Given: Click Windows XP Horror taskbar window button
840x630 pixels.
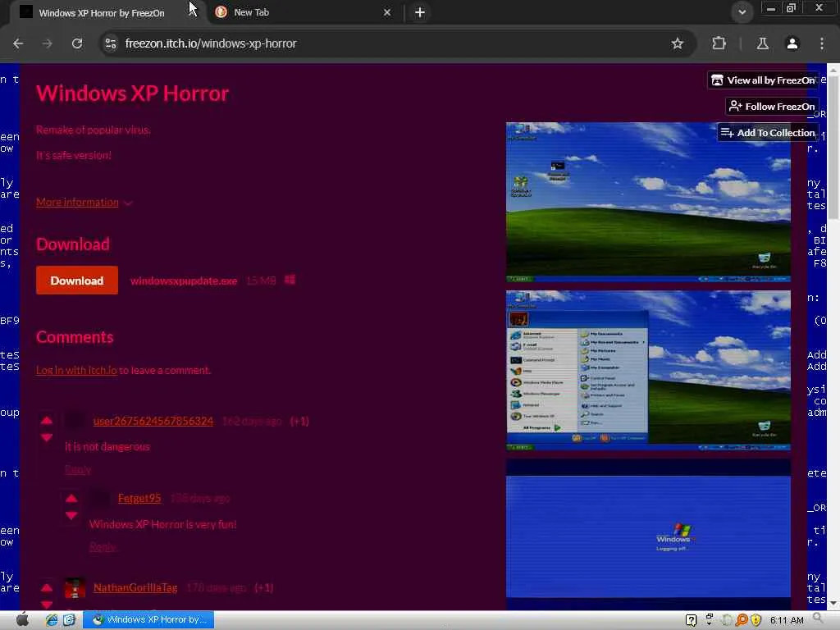Looking at the screenshot, I should pyautogui.click(x=148, y=620).
